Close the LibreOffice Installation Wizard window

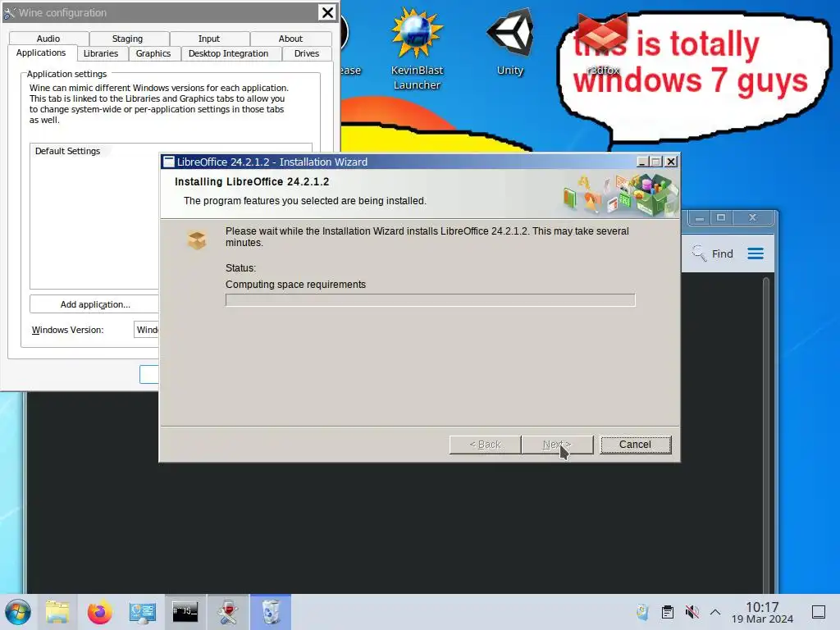671,162
